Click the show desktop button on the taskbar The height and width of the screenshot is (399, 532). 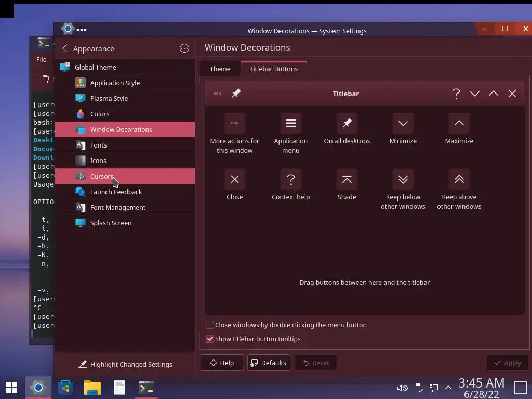point(521,388)
